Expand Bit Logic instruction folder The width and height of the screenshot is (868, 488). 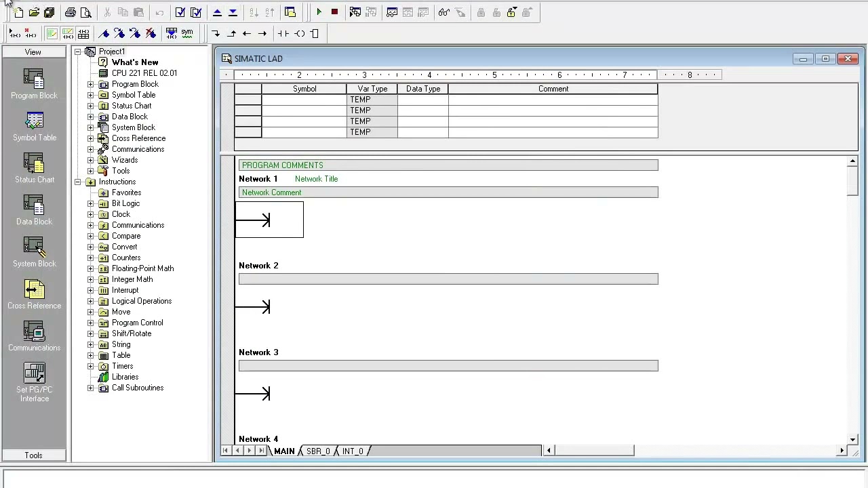point(91,203)
